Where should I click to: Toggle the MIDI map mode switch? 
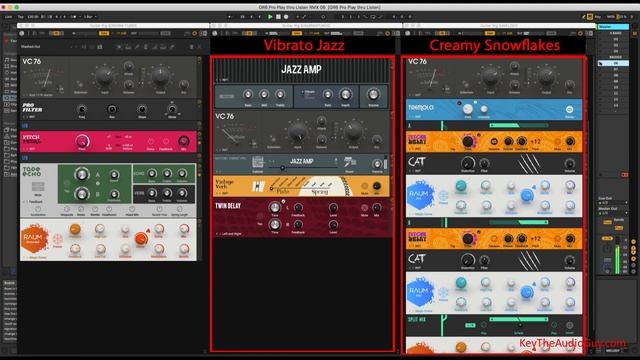611,17
